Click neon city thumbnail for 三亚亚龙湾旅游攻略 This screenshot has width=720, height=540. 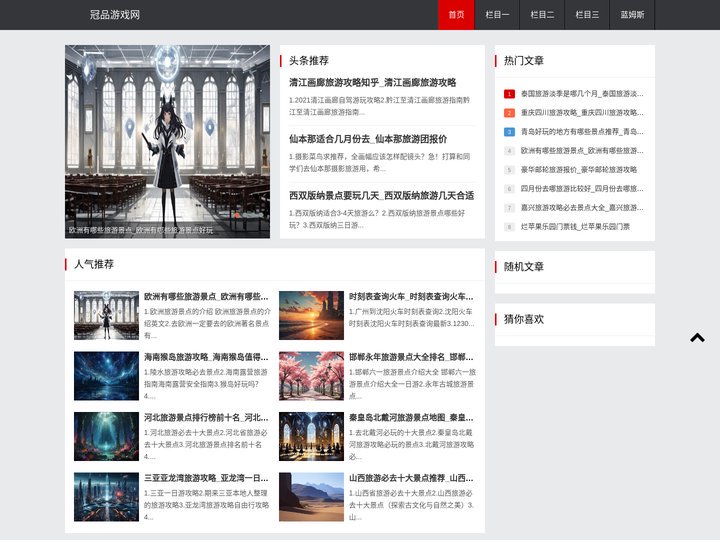click(106, 497)
